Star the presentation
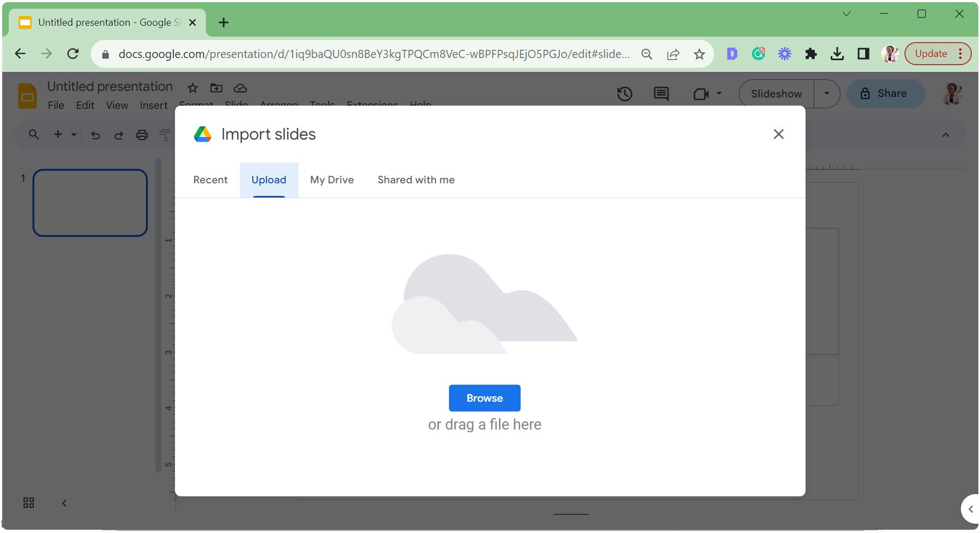The image size is (980, 533). click(192, 88)
